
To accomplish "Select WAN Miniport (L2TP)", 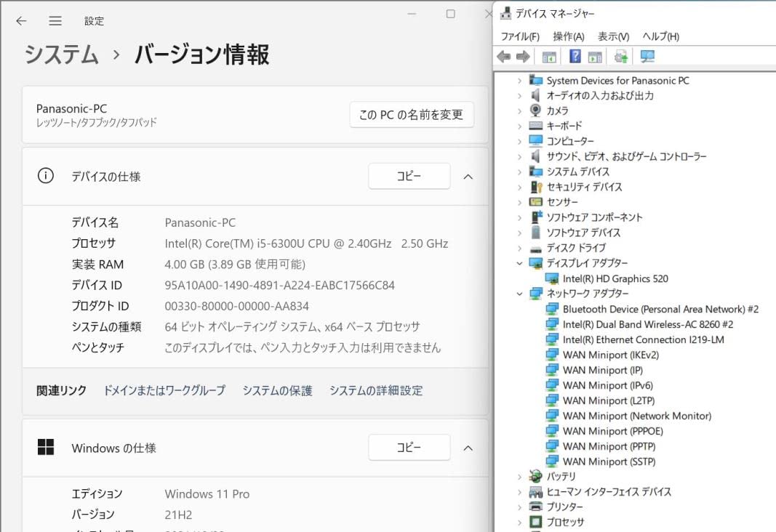I will (609, 401).
